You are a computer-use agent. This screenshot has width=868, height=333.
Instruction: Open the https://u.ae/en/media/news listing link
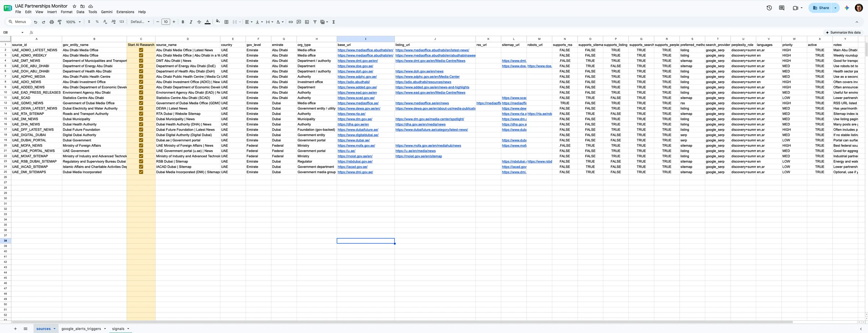pos(415,151)
